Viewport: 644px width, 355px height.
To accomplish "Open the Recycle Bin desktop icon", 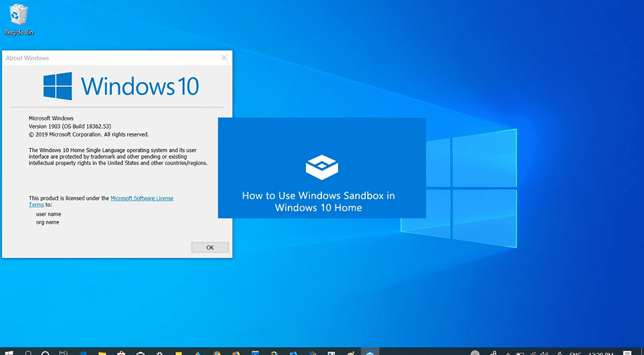I will [x=19, y=19].
